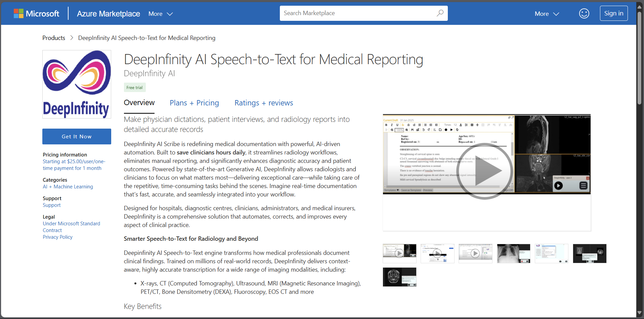Image resolution: width=644 pixels, height=319 pixels.
Task: Click the DeepInfinity product logo
Action: tap(77, 84)
